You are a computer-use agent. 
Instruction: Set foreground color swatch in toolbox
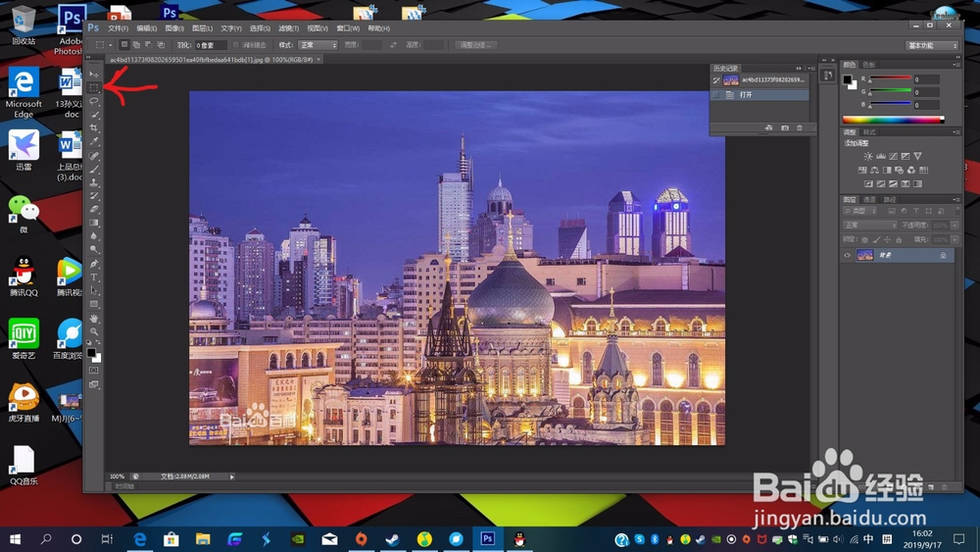click(91, 353)
